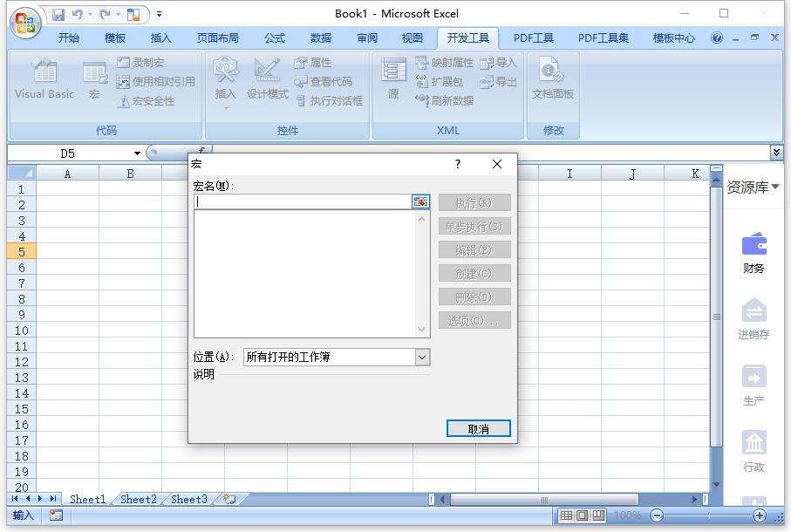
Task: Click 查看代码 view code
Action: tap(323, 82)
